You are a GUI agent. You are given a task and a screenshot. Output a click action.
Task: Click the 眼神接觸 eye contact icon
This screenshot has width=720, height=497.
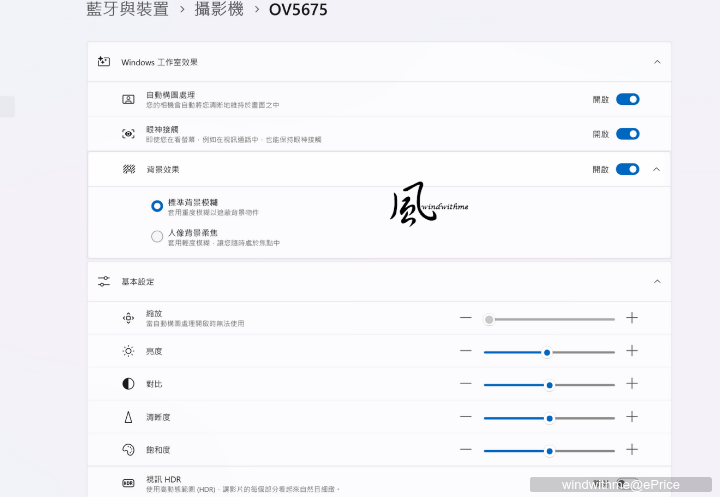pyautogui.click(x=128, y=134)
